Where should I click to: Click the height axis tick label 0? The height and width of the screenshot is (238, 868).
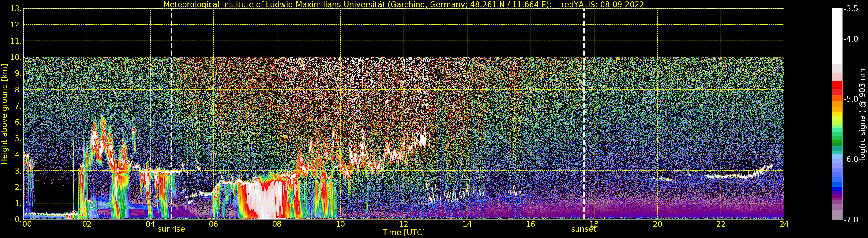point(18,220)
